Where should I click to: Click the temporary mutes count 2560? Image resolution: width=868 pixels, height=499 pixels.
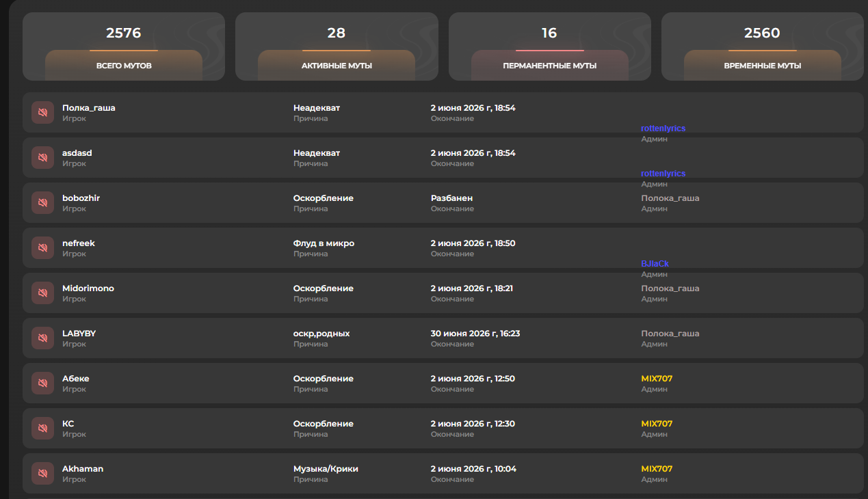pos(762,33)
